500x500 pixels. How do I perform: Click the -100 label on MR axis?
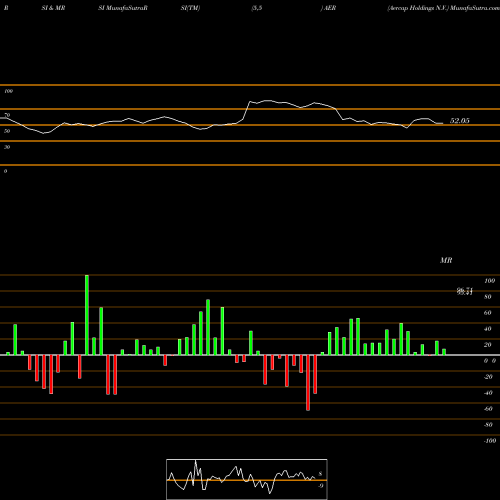coord(490,441)
